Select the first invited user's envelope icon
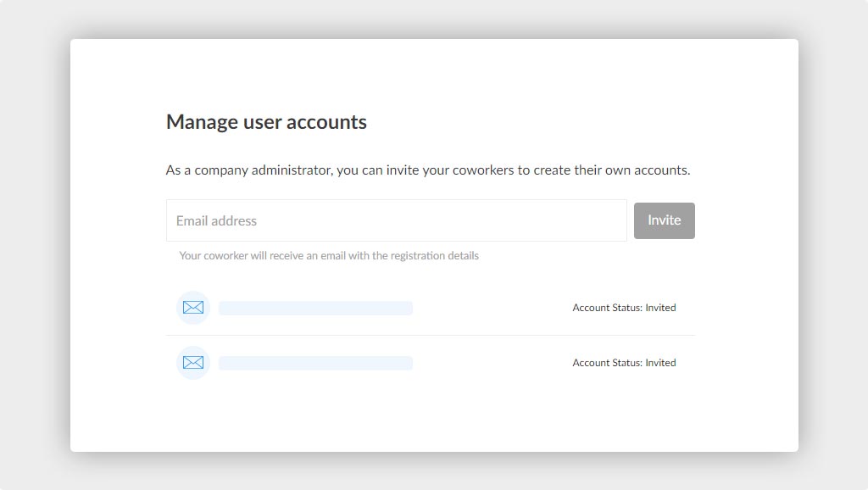This screenshot has height=490, width=868. coord(193,307)
